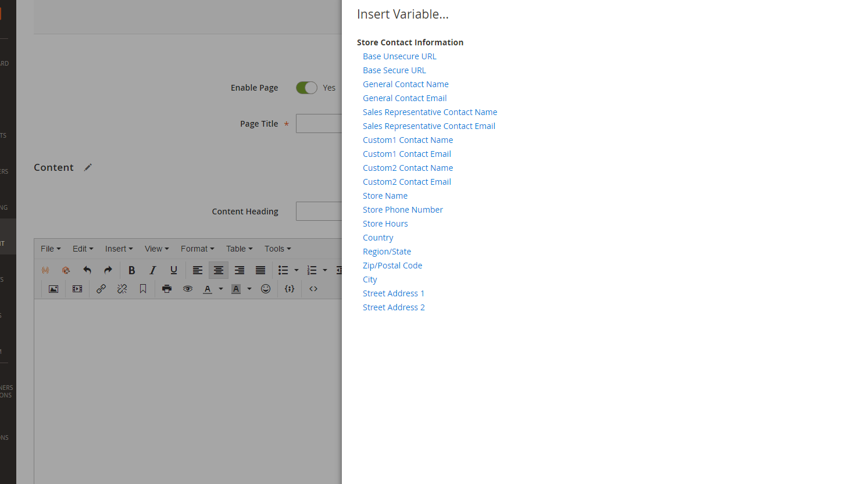The image size is (868, 484).
Task: Remove the link with the unlink icon
Action: (122, 289)
